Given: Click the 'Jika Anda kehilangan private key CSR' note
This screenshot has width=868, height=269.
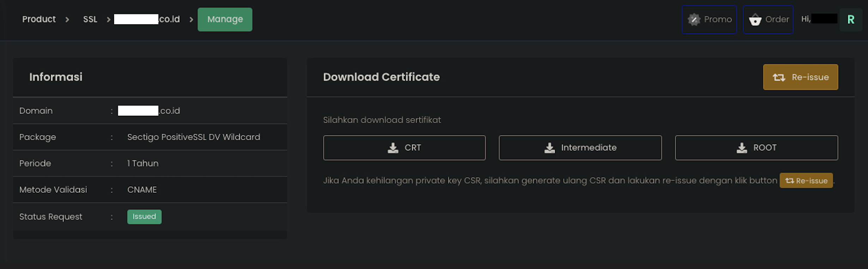Looking at the screenshot, I should tap(550, 180).
